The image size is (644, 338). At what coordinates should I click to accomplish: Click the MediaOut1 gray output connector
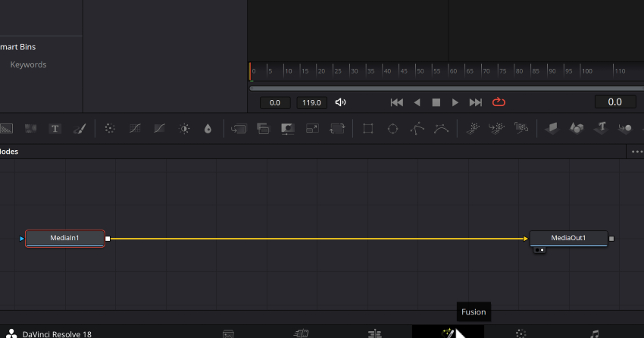point(611,239)
